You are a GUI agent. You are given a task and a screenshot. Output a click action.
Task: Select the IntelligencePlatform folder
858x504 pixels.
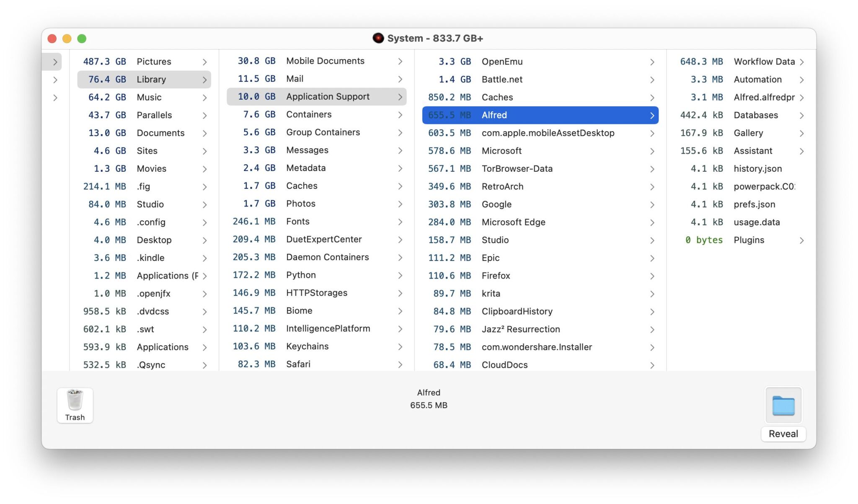pos(316,329)
